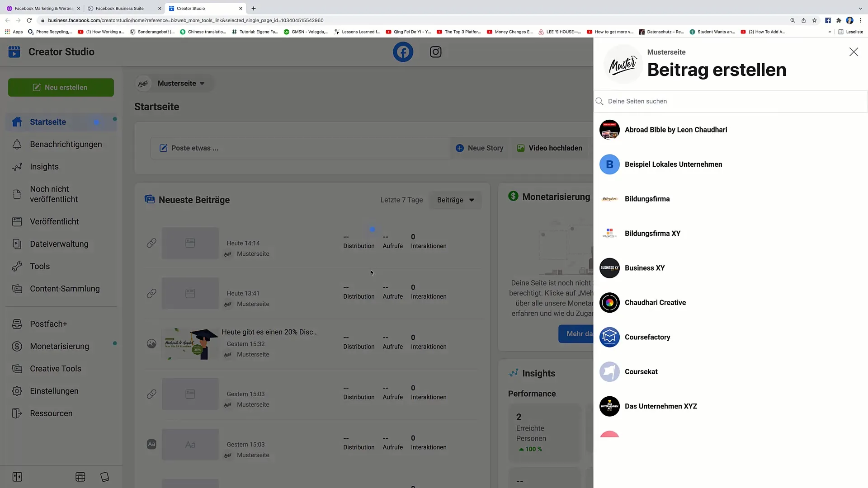Select the Instagram platform icon
868x488 pixels.
436,52
